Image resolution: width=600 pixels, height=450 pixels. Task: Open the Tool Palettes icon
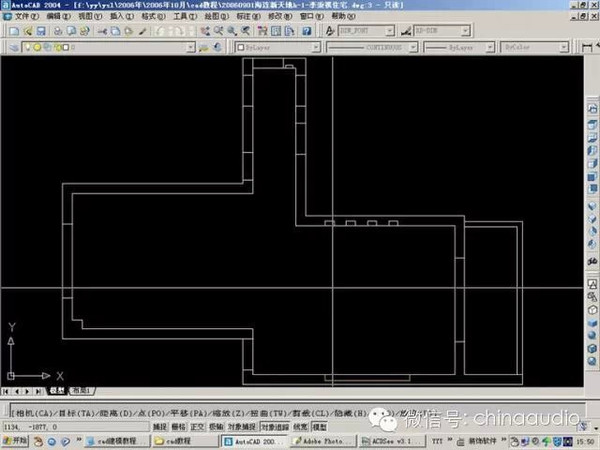289,31
